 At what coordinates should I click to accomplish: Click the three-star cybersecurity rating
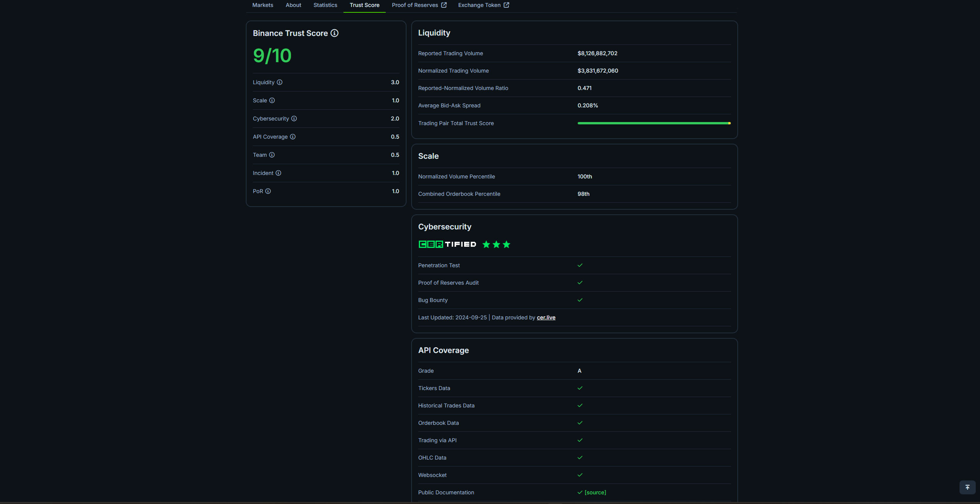(497, 244)
